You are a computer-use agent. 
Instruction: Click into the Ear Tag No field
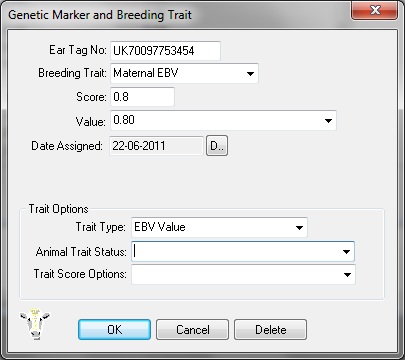(165, 51)
